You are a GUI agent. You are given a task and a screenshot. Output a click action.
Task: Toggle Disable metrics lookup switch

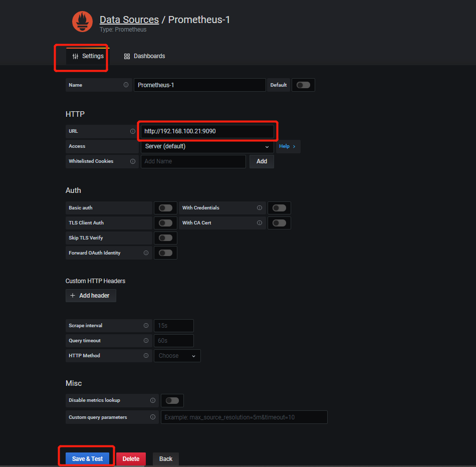point(172,400)
